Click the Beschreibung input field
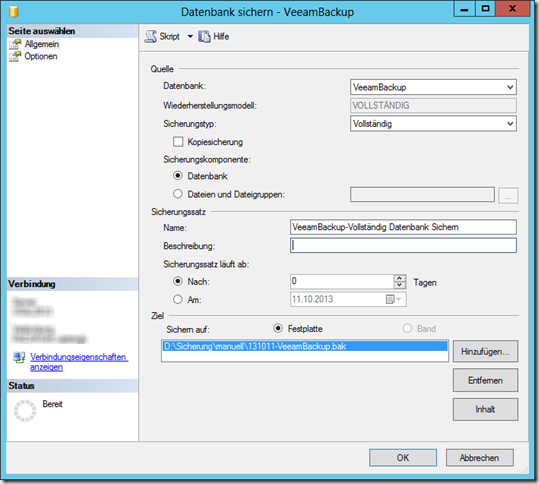The height and width of the screenshot is (484, 539). (x=403, y=245)
